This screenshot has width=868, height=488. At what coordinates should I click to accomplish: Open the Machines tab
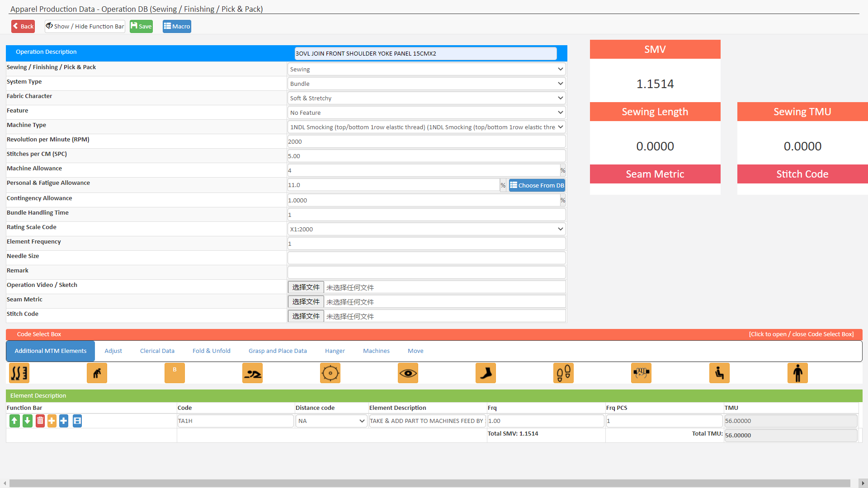click(x=376, y=351)
